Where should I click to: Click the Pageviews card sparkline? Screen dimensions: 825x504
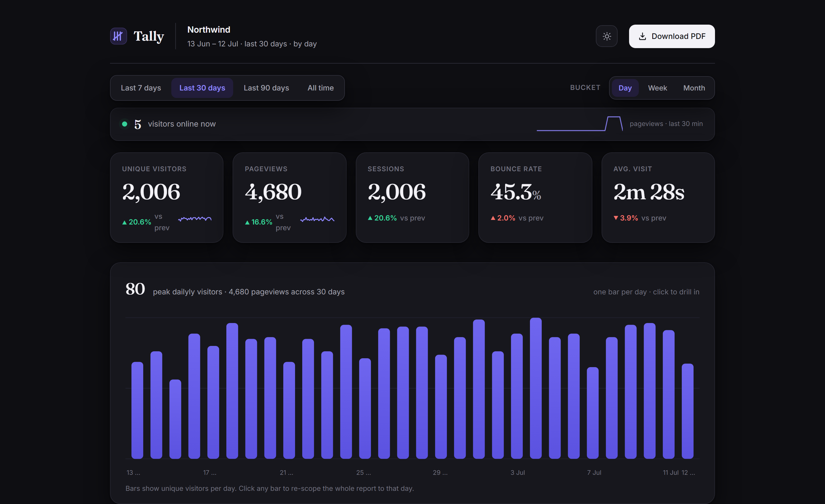317,219
